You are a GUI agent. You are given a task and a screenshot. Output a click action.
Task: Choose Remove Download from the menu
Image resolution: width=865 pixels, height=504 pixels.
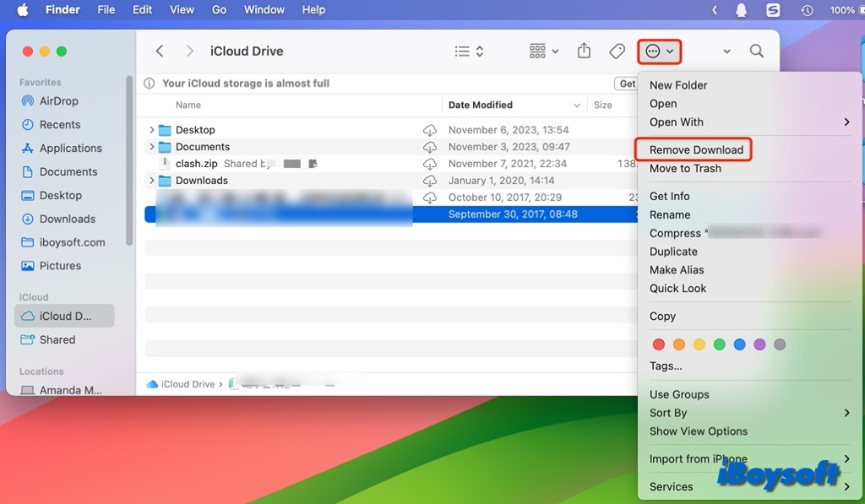click(x=696, y=150)
